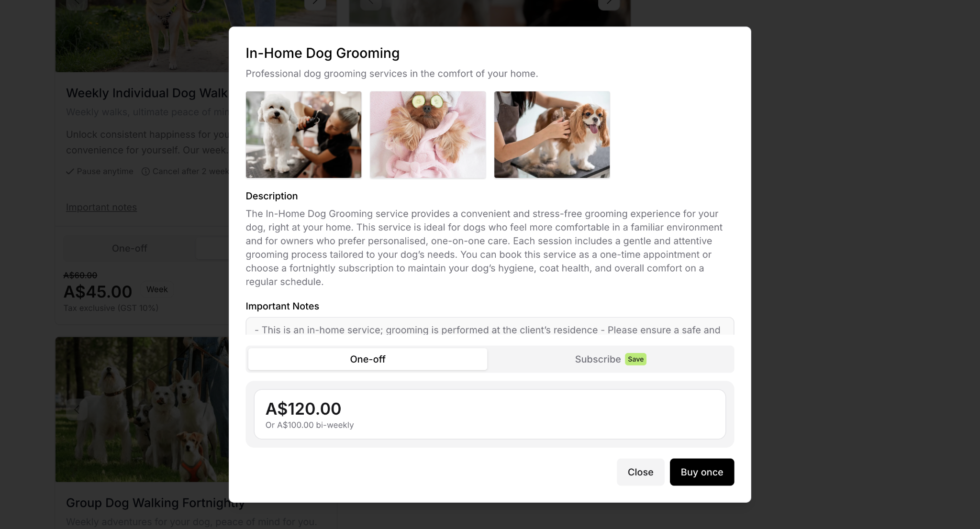Click the Pause anytime checkmark icon

pos(70,171)
